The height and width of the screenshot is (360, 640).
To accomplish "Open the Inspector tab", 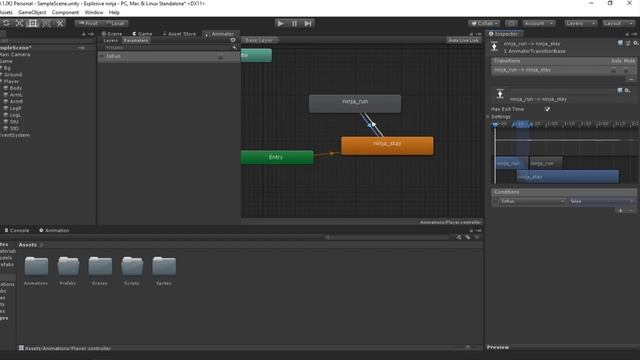I will (505, 34).
